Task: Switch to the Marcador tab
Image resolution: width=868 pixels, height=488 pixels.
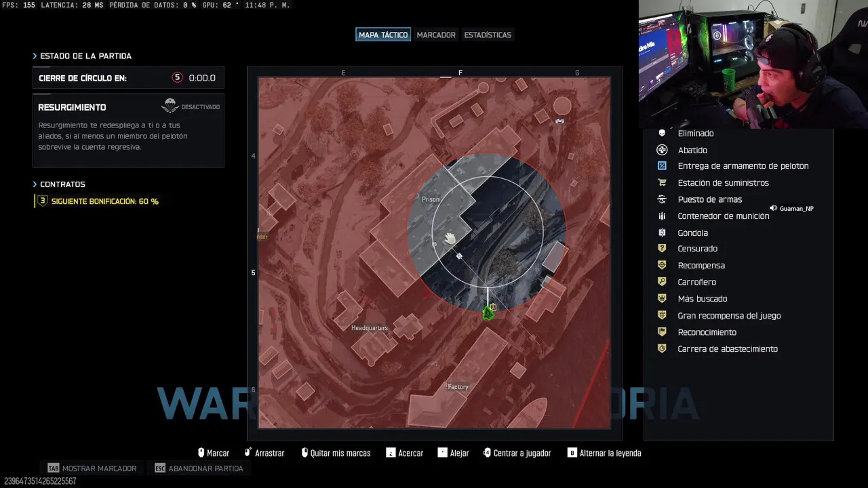Action: coord(436,35)
